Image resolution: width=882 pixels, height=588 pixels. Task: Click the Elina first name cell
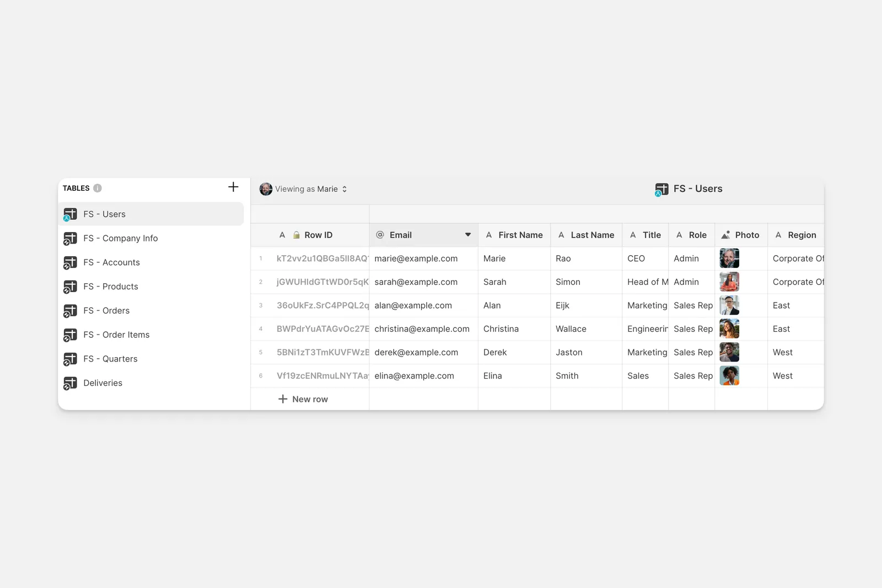click(x=514, y=376)
